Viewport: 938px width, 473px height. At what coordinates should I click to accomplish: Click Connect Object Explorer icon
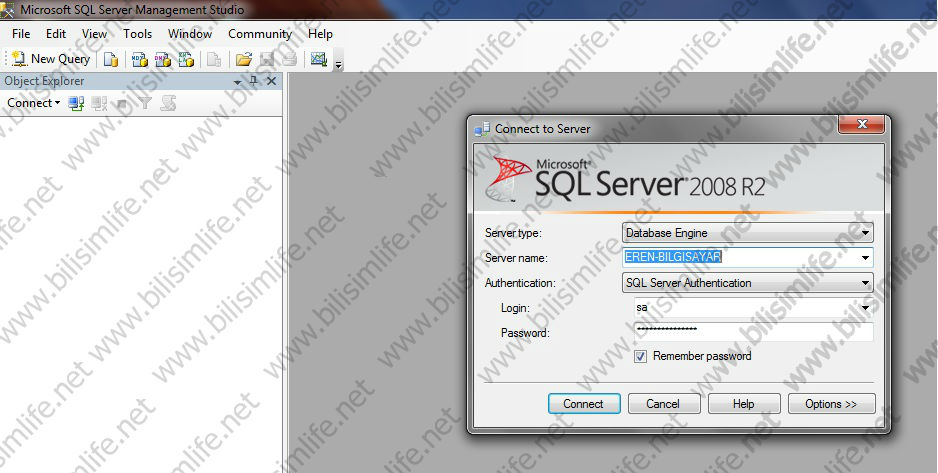pos(76,103)
